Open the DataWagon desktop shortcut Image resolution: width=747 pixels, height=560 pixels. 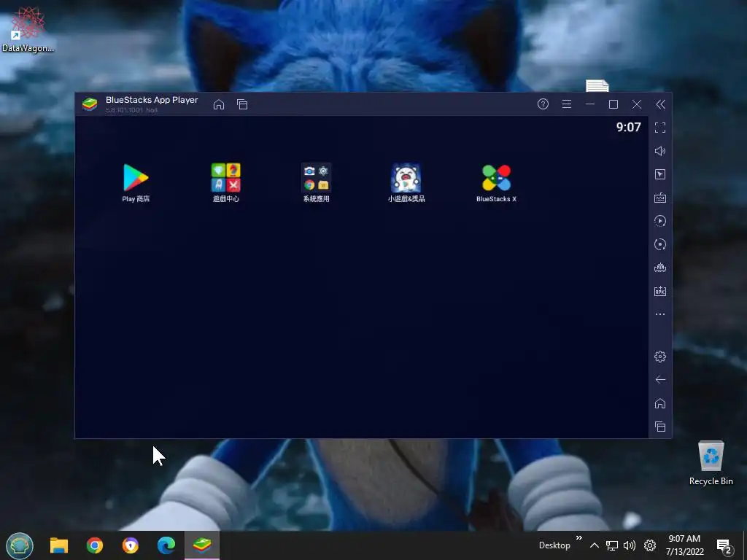[28, 29]
